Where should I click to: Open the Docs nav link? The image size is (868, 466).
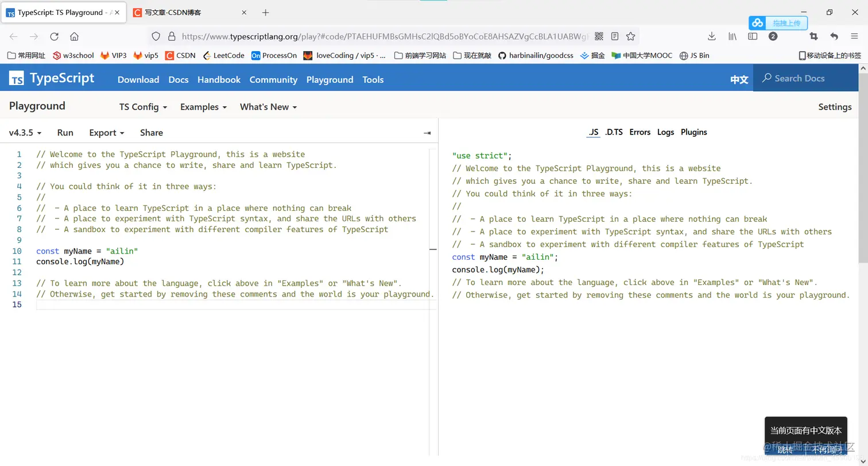pos(179,80)
